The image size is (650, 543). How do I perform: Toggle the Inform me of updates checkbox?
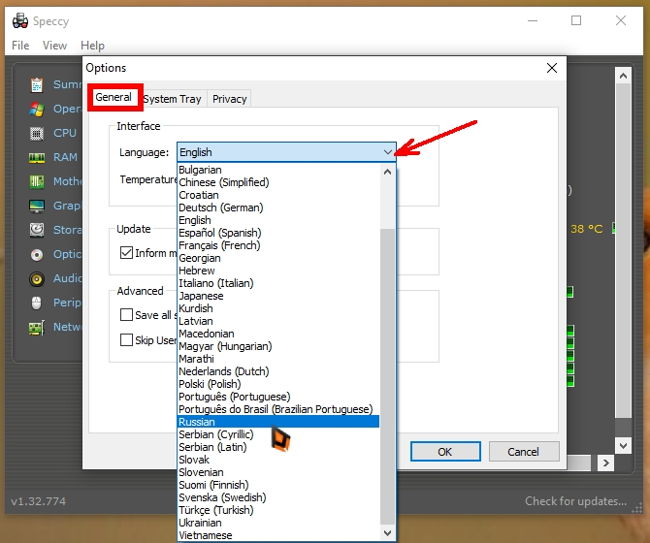[x=126, y=252]
